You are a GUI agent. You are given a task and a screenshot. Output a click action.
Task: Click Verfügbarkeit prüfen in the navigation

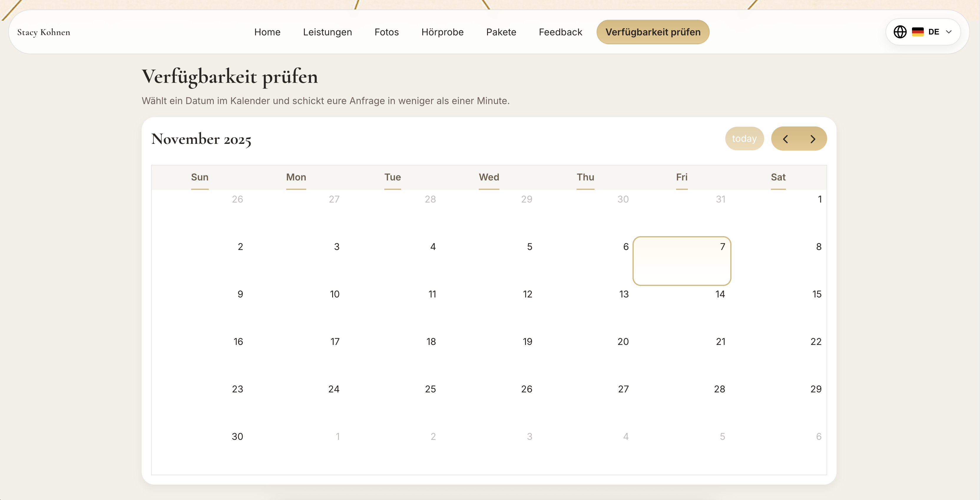[653, 32]
